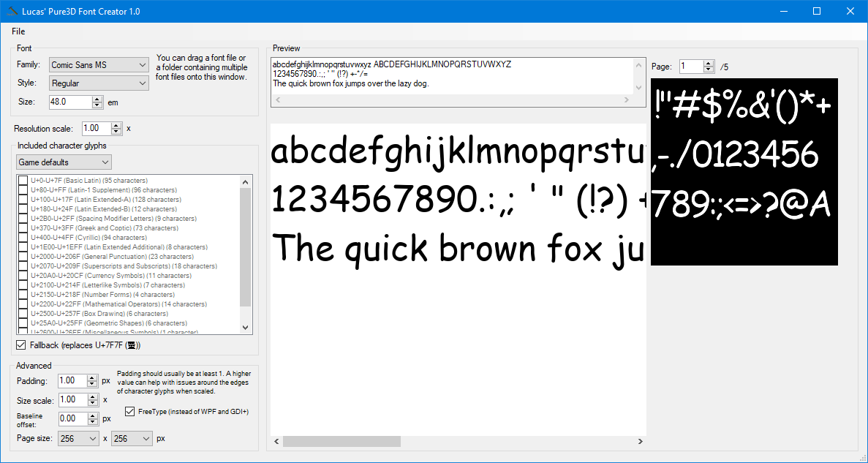Check the Cyrillic U+400-U+4FF range
This screenshot has width=868, height=463.
click(23, 238)
